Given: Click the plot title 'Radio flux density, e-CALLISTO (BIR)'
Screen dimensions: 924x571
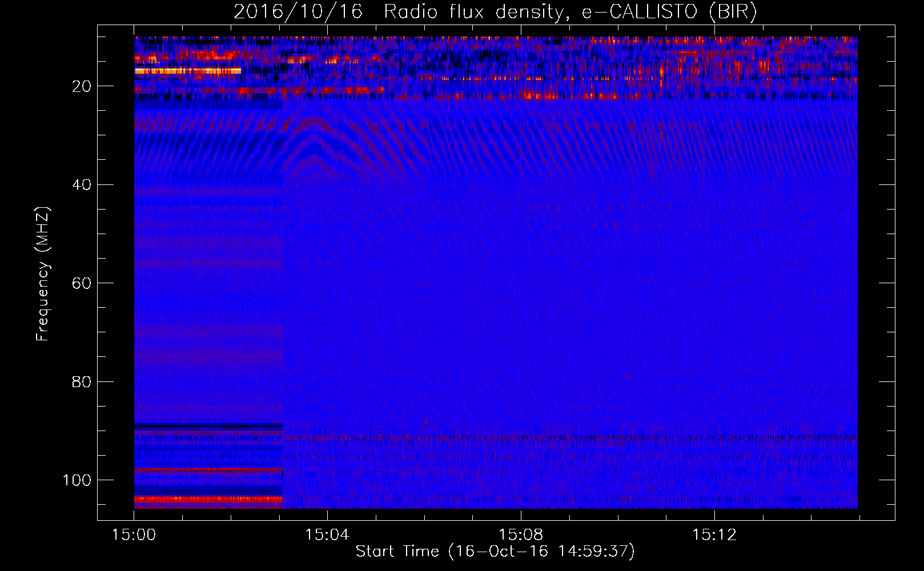Looking at the screenshot, I should pos(570,12).
